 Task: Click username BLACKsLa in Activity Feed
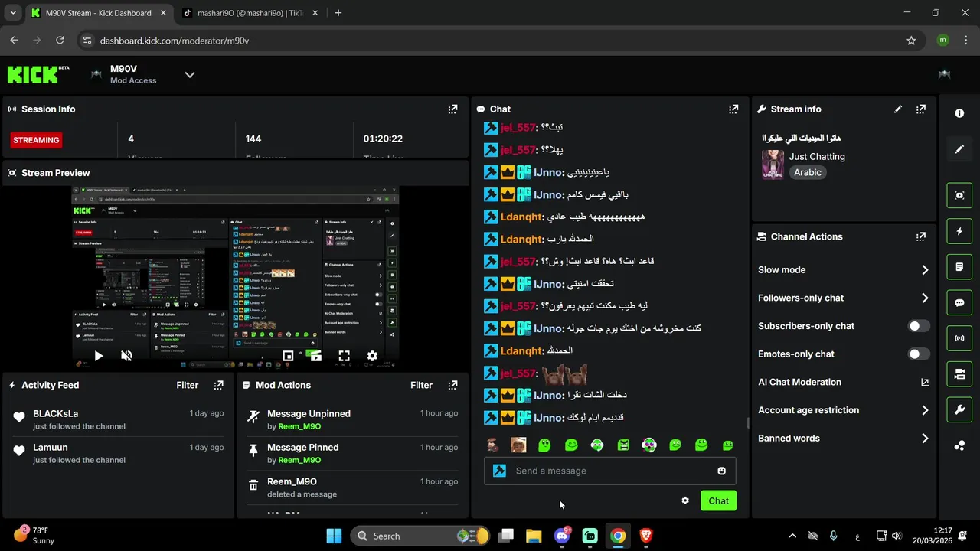click(56, 413)
